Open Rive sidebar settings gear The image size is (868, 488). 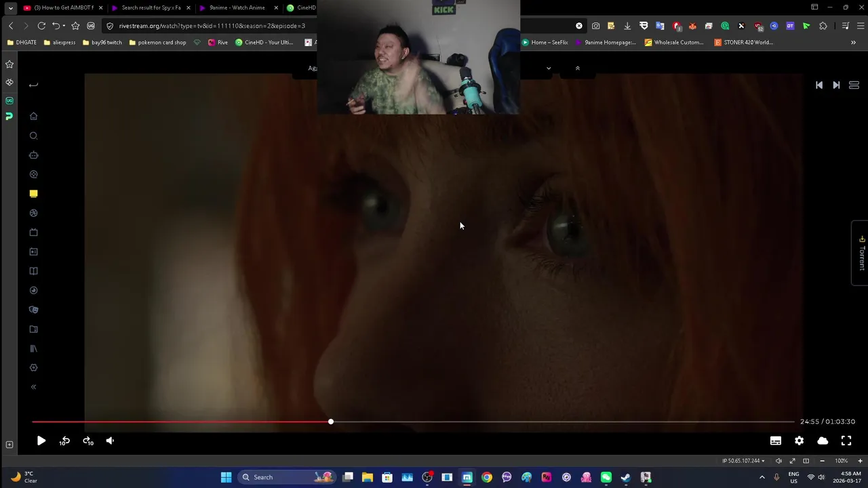coord(33,367)
